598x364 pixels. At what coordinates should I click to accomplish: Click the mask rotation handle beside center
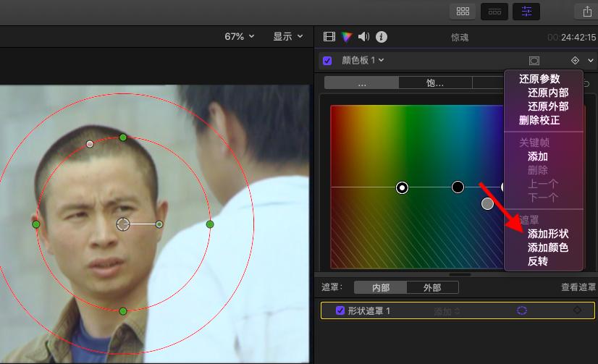pyautogui.click(x=159, y=224)
